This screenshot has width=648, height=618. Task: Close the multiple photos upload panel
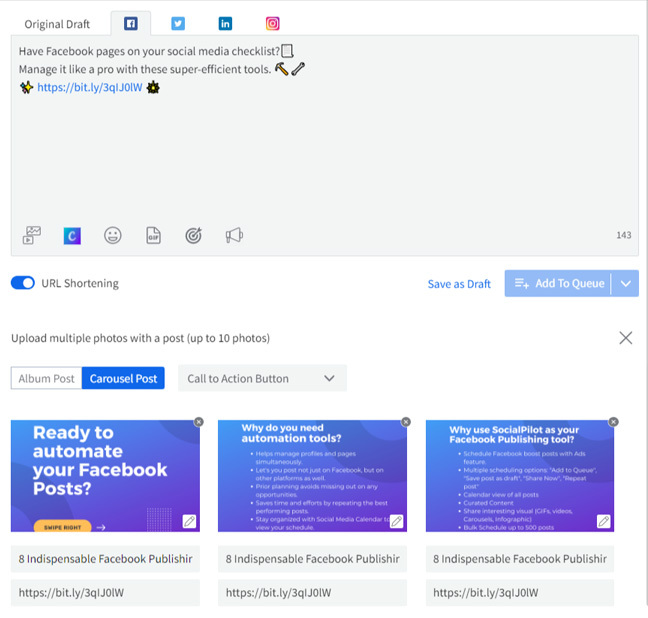(x=626, y=338)
